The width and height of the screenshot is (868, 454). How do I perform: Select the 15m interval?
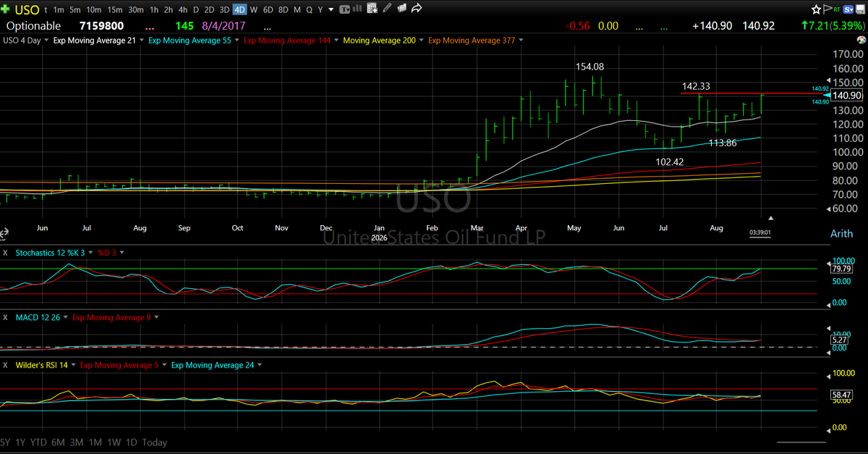pos(114,9)
